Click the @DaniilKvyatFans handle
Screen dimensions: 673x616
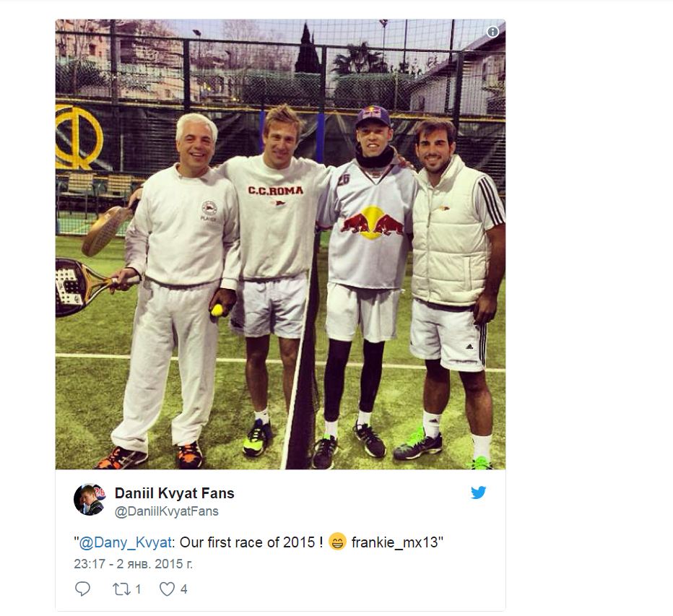(167, 511)
